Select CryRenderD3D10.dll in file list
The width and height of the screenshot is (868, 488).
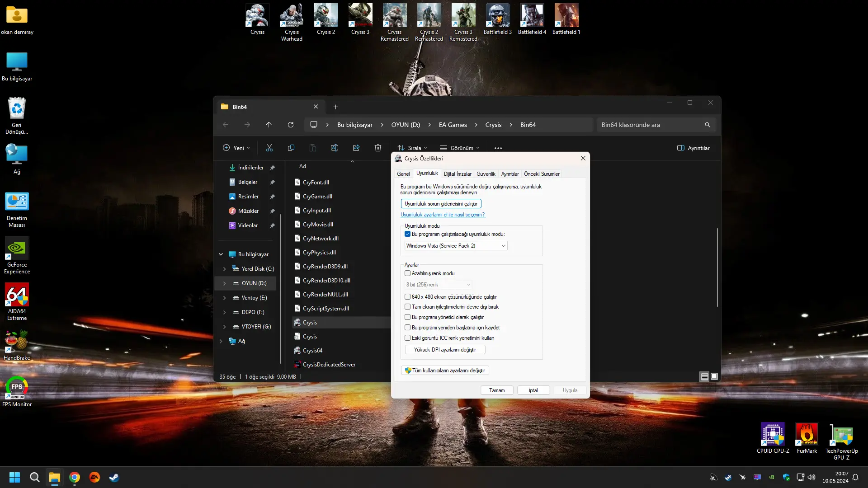[326, 281]
